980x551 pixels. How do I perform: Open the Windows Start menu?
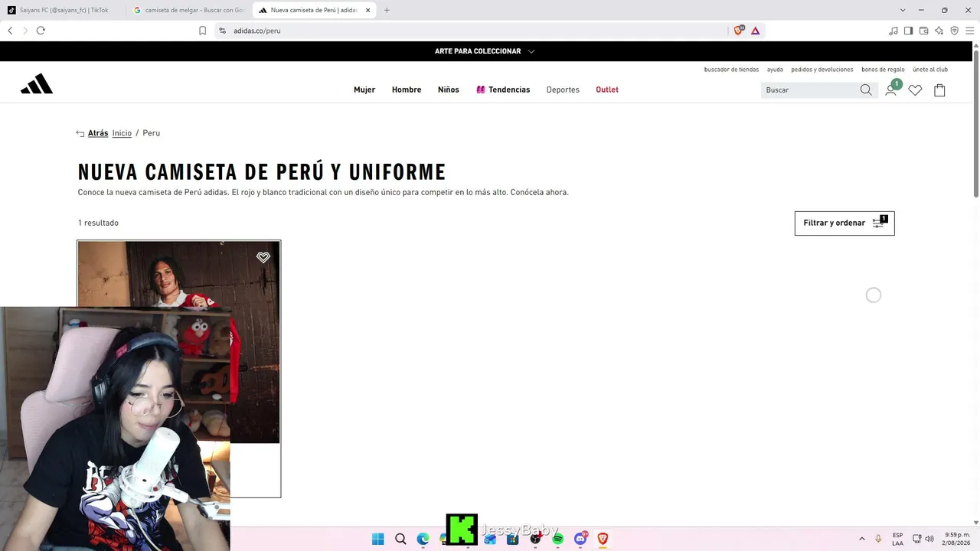tap(377, 539)
